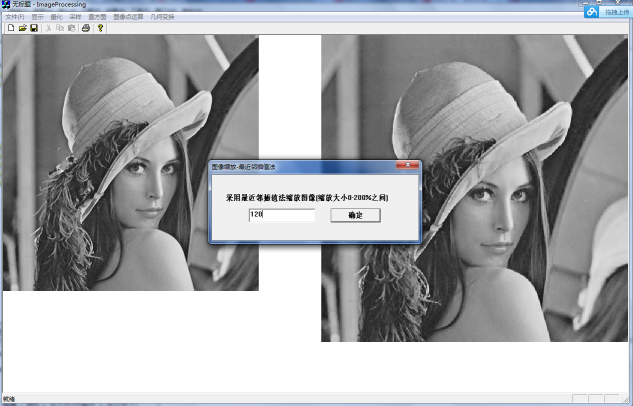
Task: Open the 量化 menu
Action: point(56,17)
